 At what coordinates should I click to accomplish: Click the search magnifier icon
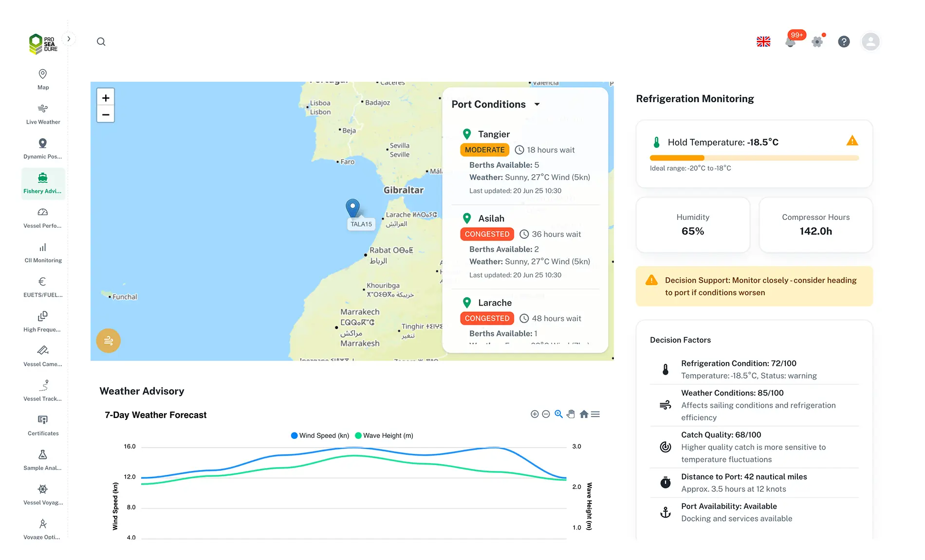[101, 42]
